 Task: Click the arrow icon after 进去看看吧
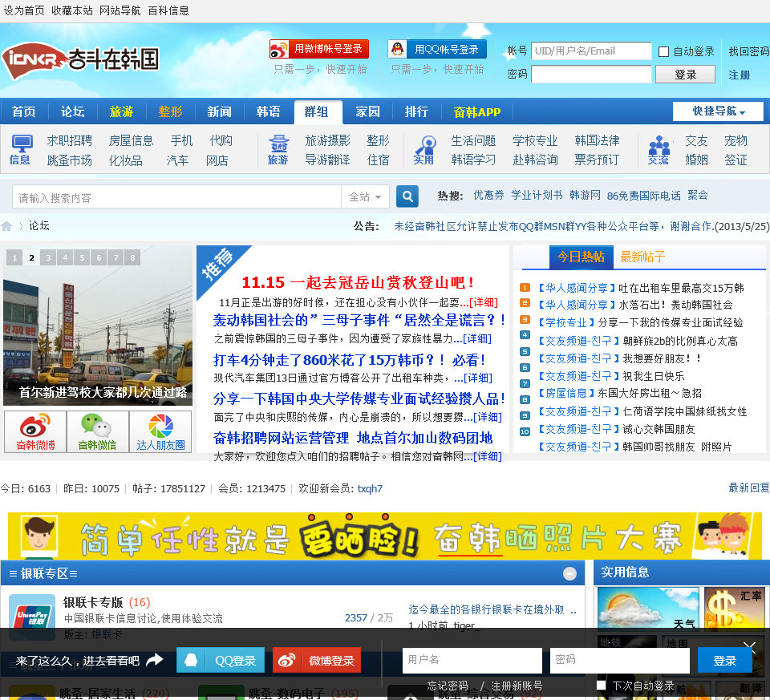[155, 660]
